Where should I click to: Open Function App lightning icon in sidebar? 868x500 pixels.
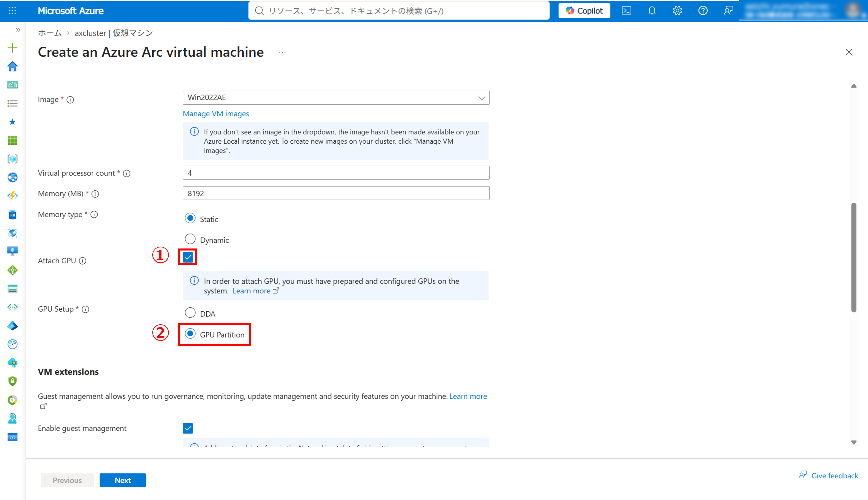[x=12, y=196]
